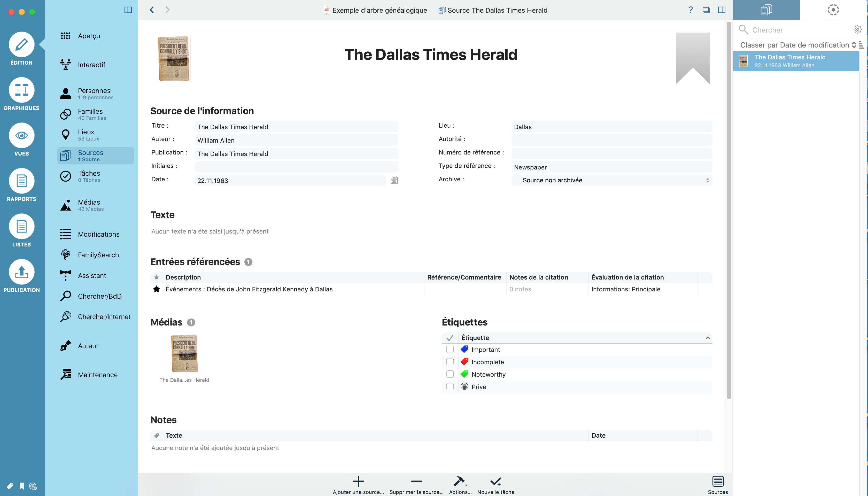Viewport: 868px width, 496px height.
Task: Open Tâches in the sidebar
Action: 95,176
